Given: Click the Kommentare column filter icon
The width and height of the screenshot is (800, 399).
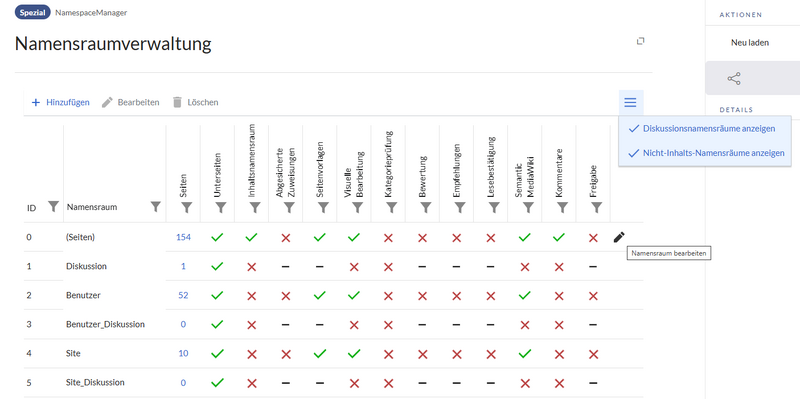Looking at the screenshot, I should pos(562,207).
